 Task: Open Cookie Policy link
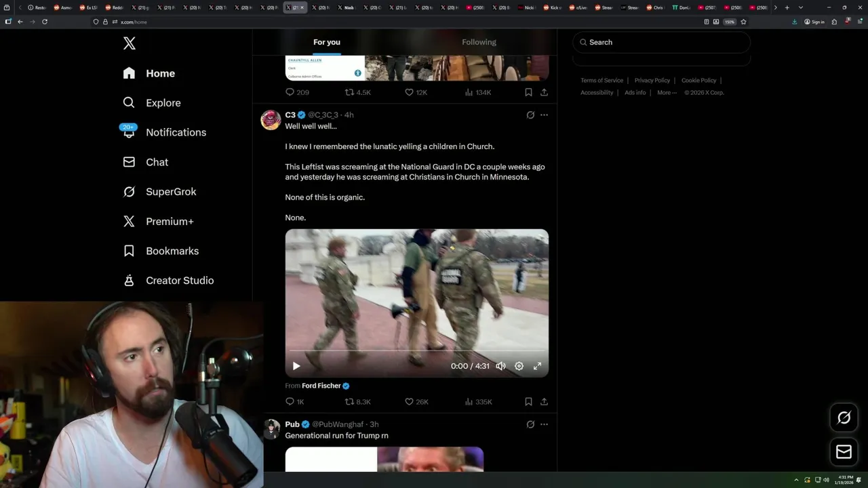click(698, 81)
